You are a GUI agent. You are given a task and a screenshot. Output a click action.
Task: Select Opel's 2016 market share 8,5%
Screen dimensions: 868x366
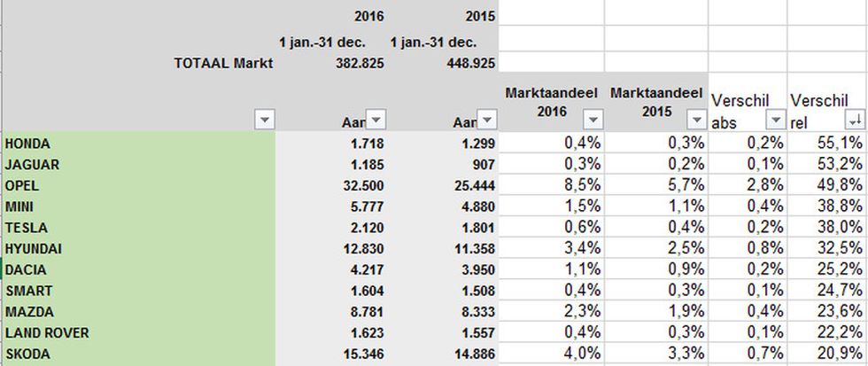pos(583,185)
